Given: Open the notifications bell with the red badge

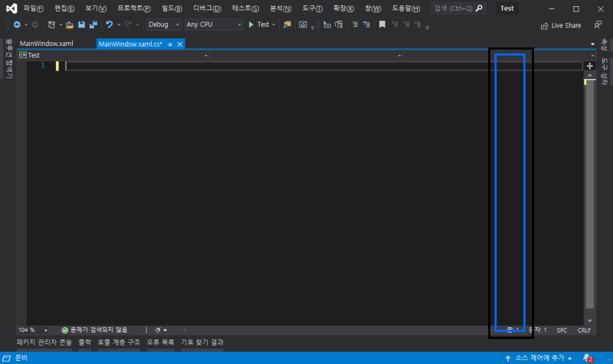Looking at the screenshot, I should point(588,358).
